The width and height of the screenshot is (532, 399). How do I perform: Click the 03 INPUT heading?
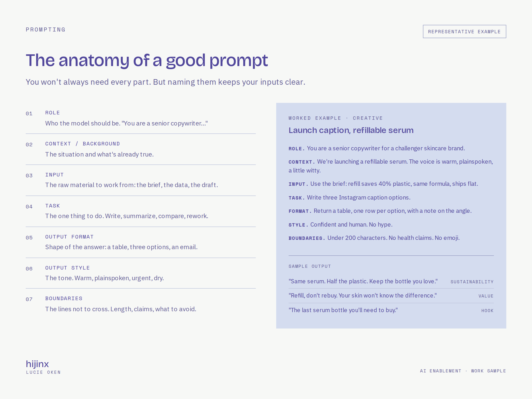click(x=54, y=175)
